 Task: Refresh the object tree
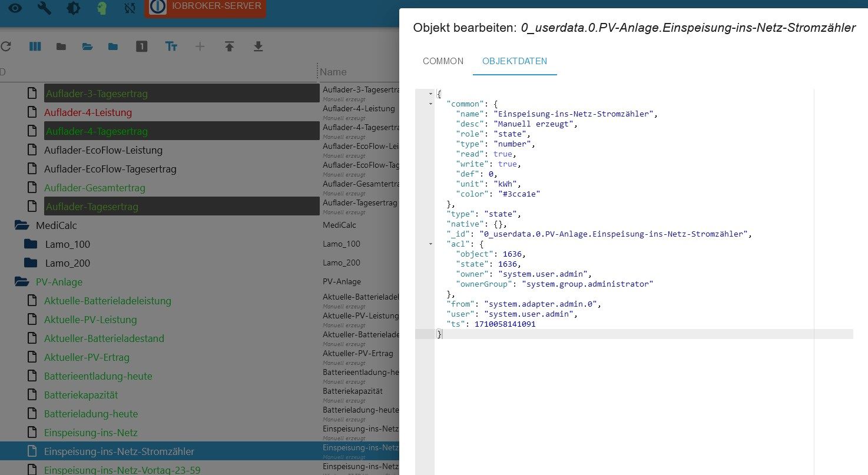coord(6,46)
